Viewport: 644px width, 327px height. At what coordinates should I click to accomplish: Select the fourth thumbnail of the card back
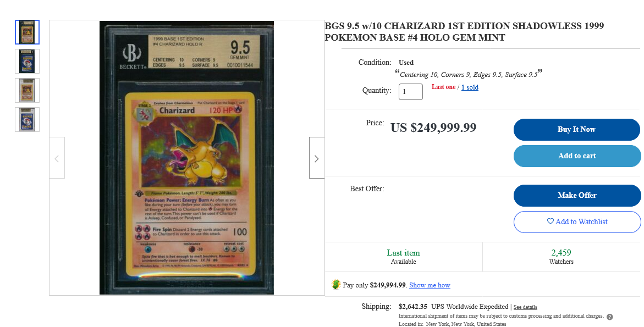click(x=27, y=119)
